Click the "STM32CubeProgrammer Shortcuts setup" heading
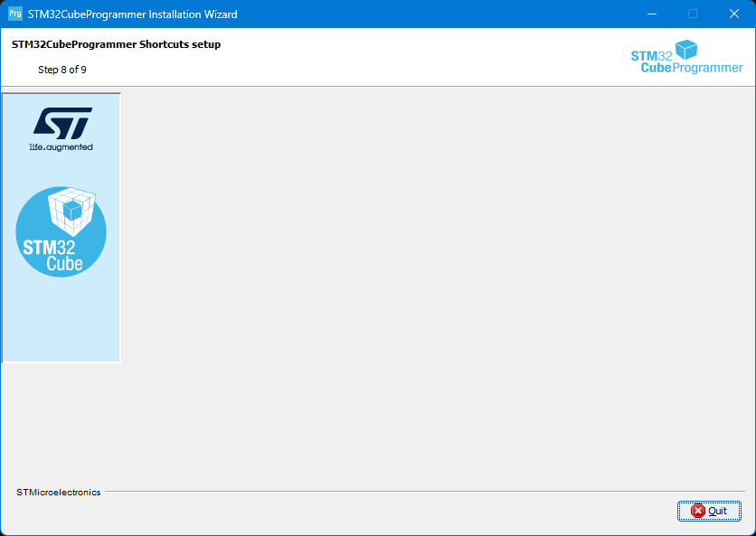 click(116, 44)
